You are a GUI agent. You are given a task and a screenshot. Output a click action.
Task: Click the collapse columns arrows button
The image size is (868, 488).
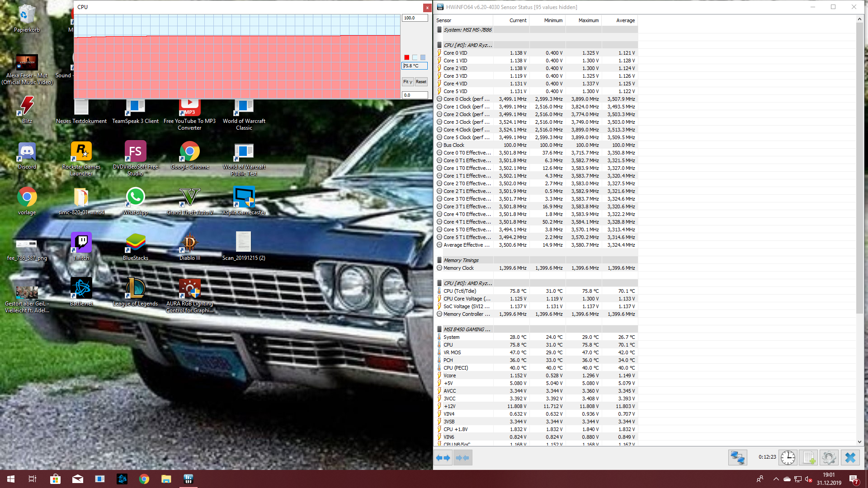(462, 458)
